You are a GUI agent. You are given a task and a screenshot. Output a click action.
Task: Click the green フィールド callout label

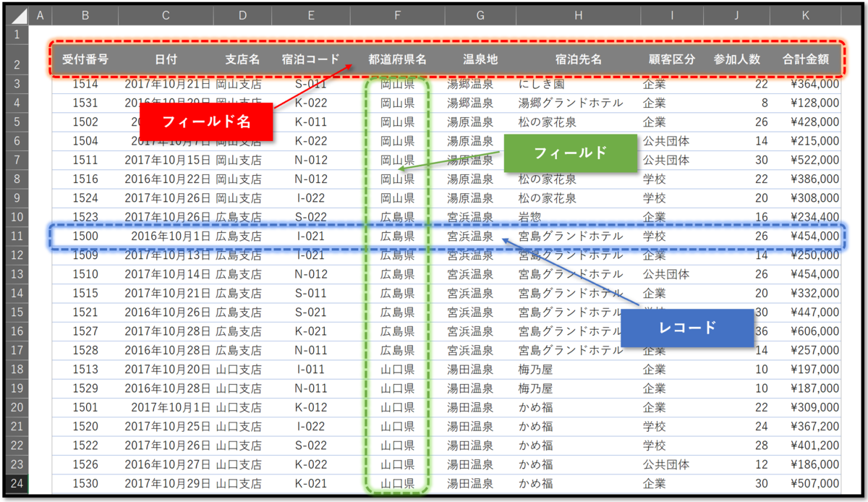point(571,153)
